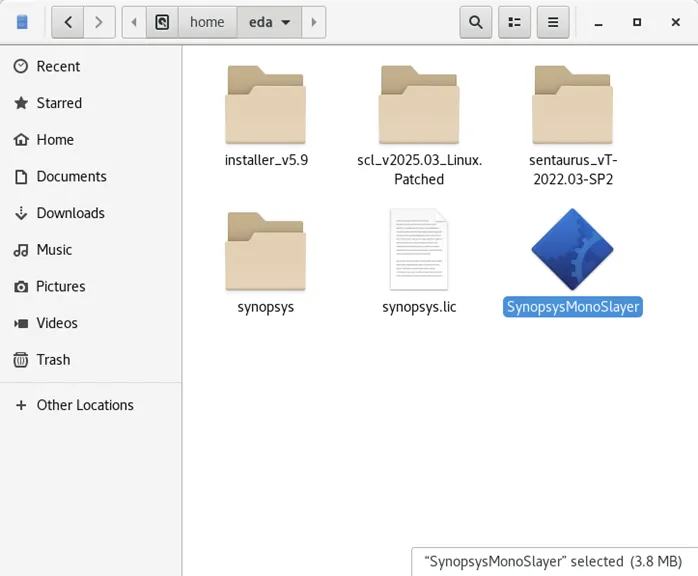Open the hamburger options menu
The width and height of the screenshot is (698, 576).
click(x=553, y=22)
